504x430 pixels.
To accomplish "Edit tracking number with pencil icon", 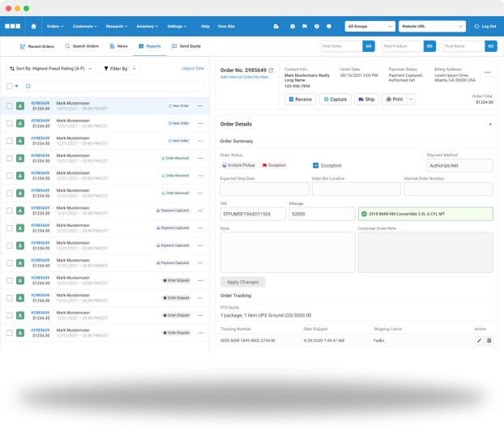I will pos(479,340).
